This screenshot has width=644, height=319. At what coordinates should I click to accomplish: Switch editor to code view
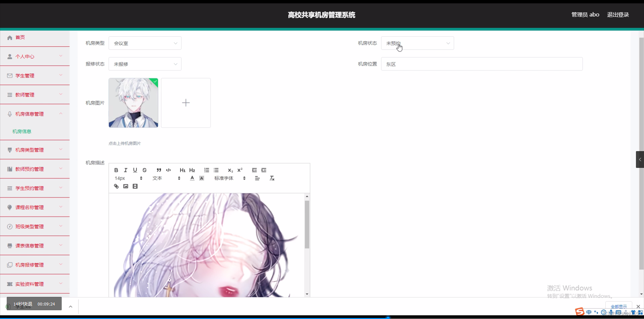coord(168,170)
